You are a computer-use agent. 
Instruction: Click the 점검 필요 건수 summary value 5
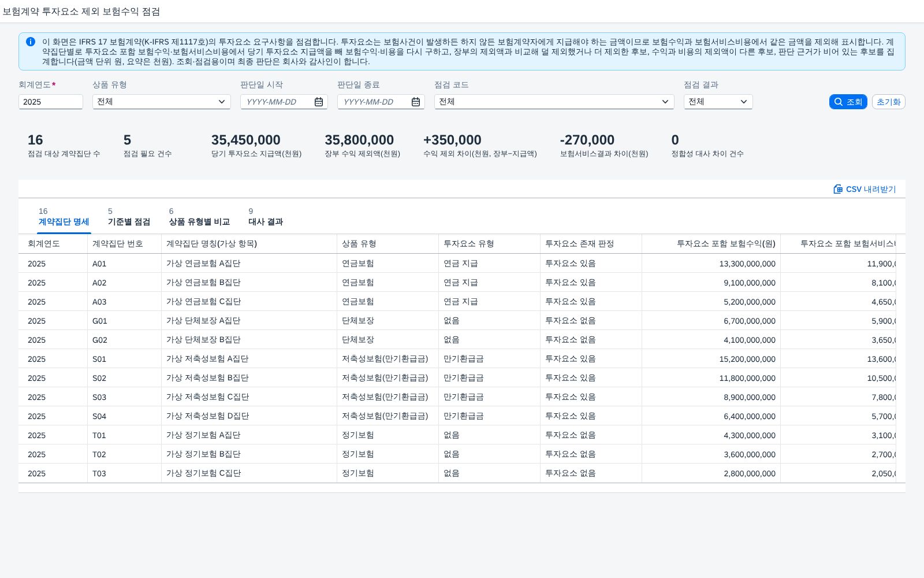127,140
